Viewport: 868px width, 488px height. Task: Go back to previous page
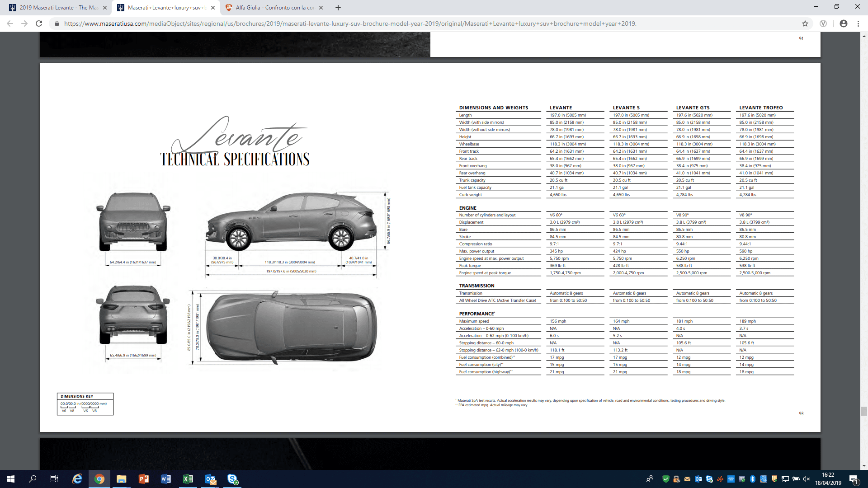click(x=10, y=23)
